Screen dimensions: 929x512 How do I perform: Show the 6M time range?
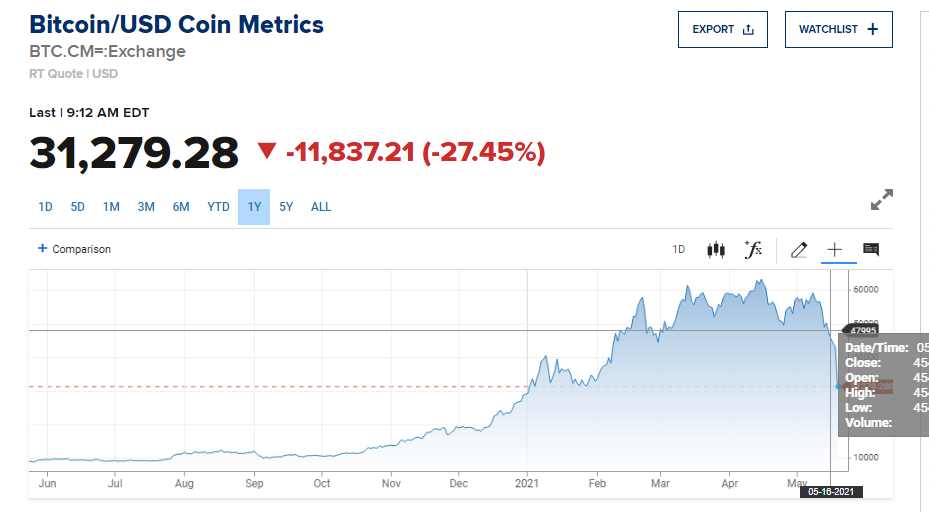pyautogui.click(x=181, y=207)
